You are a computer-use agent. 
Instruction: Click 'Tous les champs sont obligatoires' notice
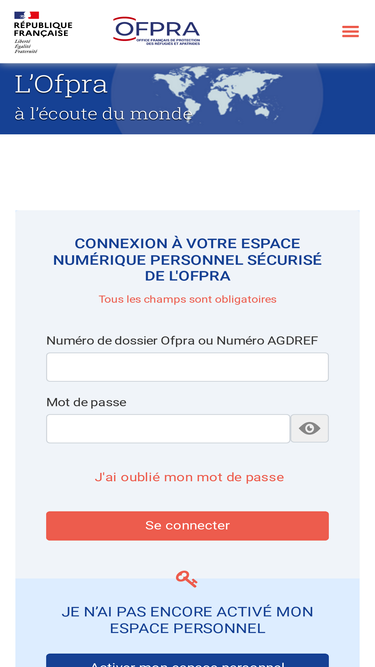pos(188,299)
